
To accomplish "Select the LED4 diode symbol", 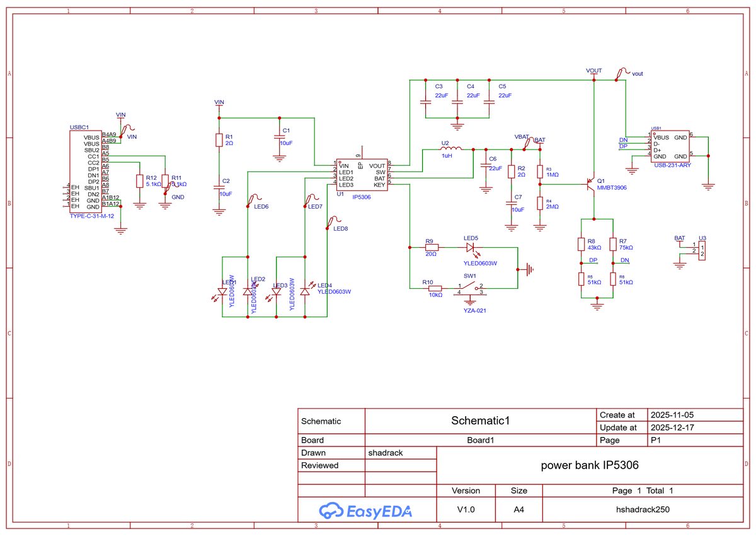I will [x=306, y=291].
